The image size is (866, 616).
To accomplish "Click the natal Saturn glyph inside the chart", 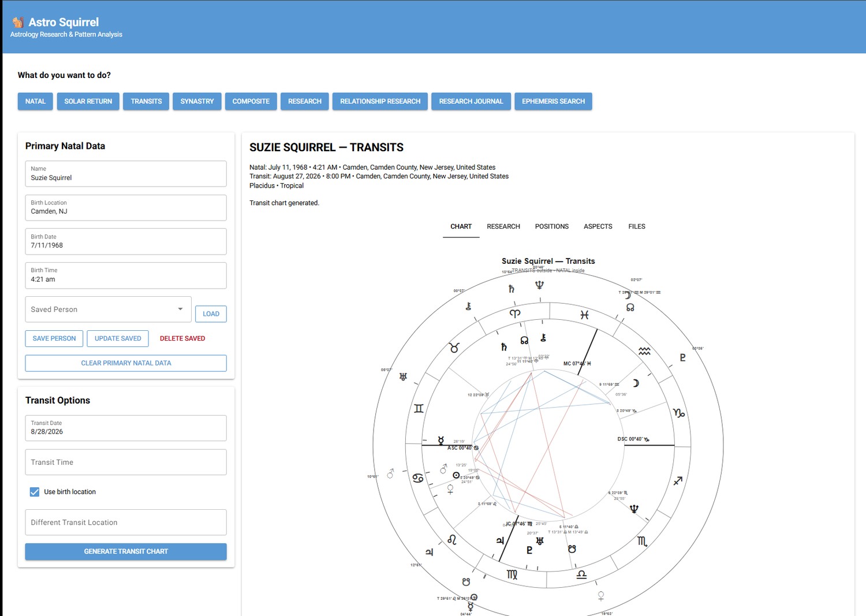I will (x=503, y=347).
